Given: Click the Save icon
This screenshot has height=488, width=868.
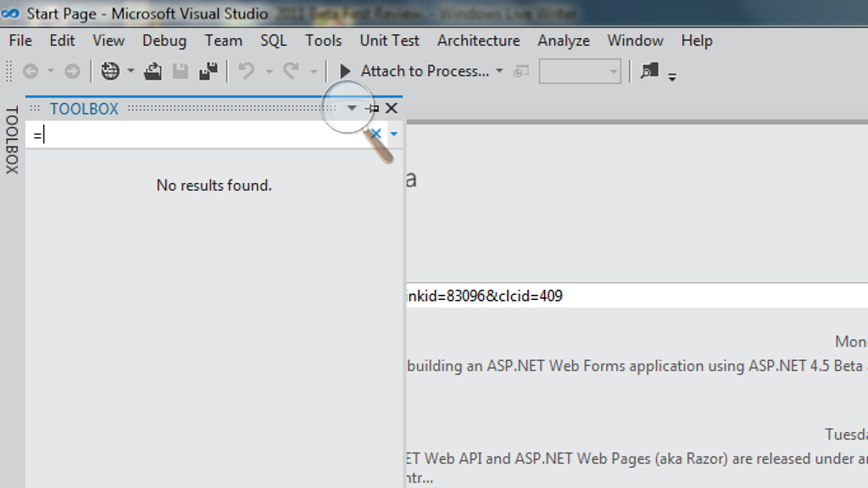Looking at the screenshot, I should point(181,71).
